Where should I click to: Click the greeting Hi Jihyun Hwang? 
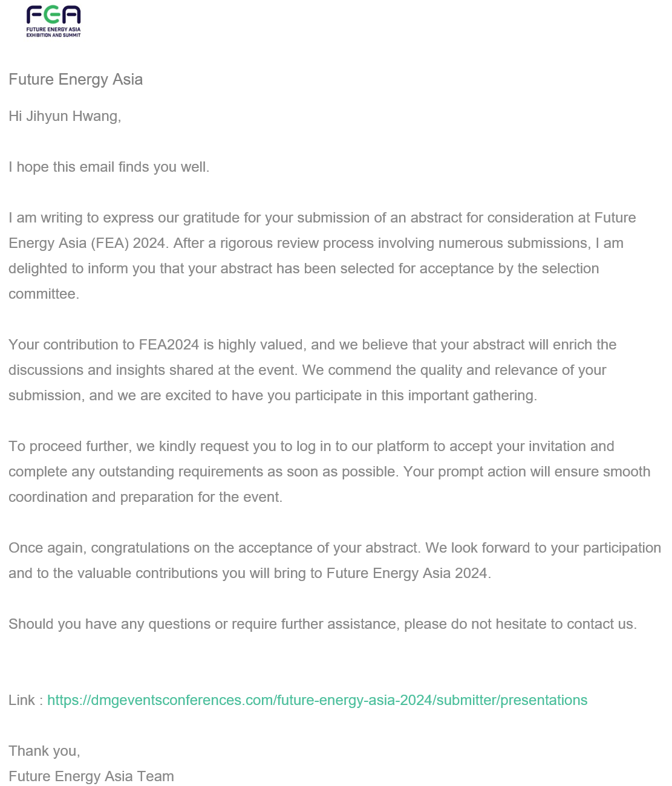(x=65, y=116)
